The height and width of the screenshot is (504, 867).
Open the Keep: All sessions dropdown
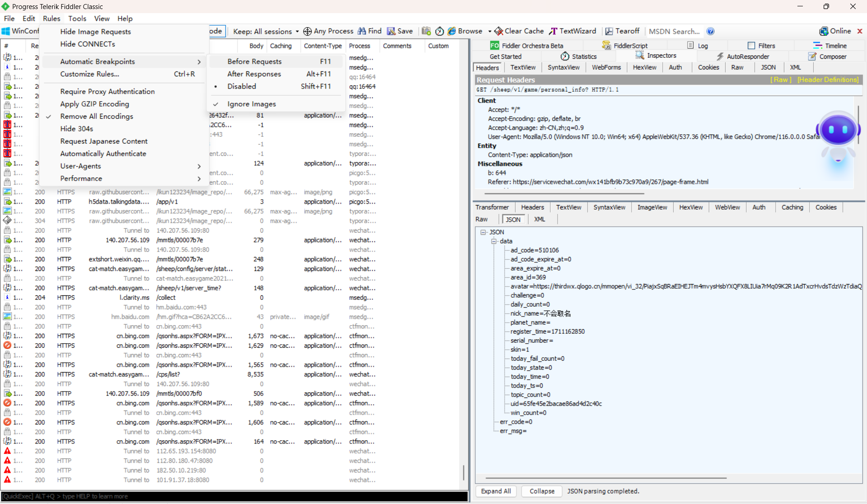266,31
